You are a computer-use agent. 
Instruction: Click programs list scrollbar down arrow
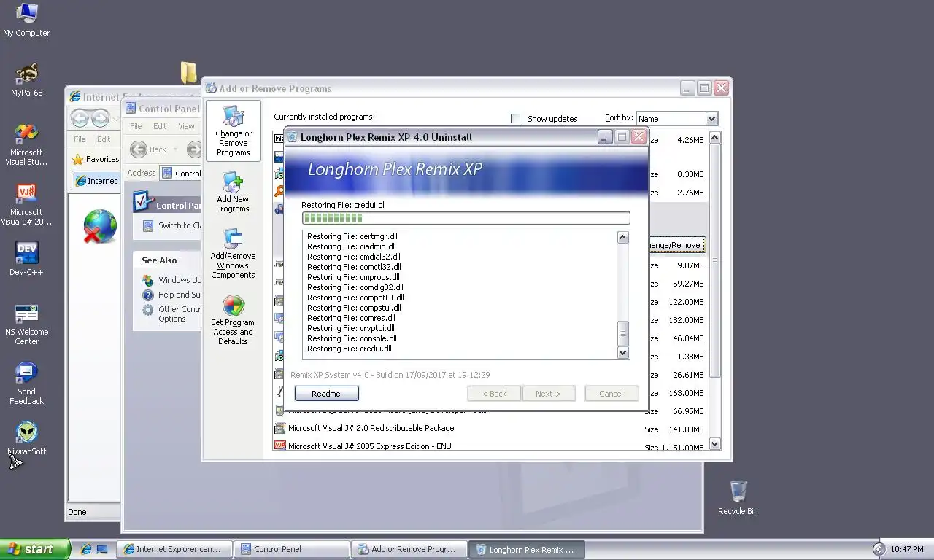tap(714, 443)
